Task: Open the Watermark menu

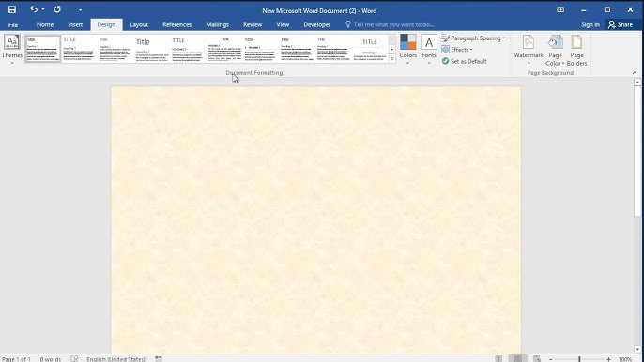Action: tap(529, 50)
